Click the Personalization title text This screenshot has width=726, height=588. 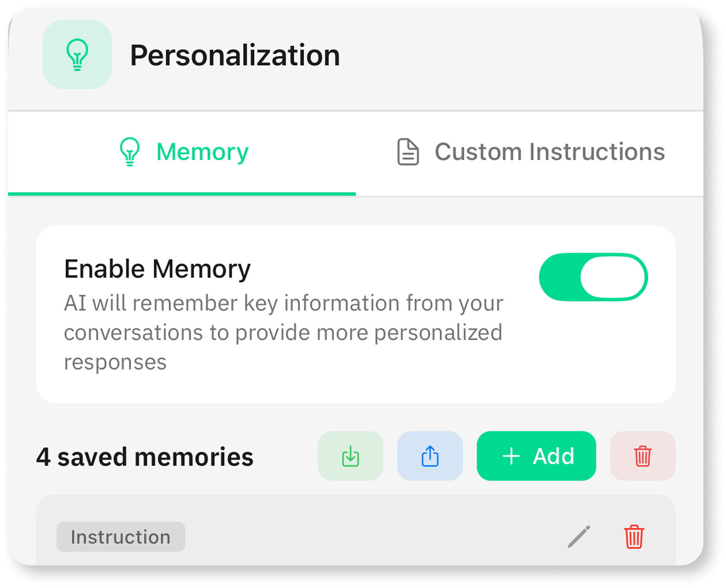click(x=235, y=56)
